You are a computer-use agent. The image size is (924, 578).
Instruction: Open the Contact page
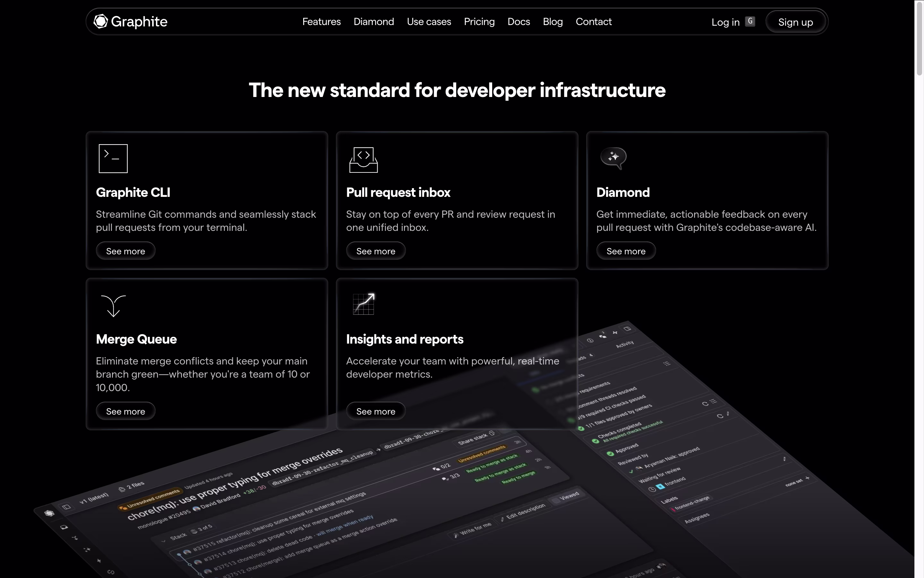click(x=593, y=22)
